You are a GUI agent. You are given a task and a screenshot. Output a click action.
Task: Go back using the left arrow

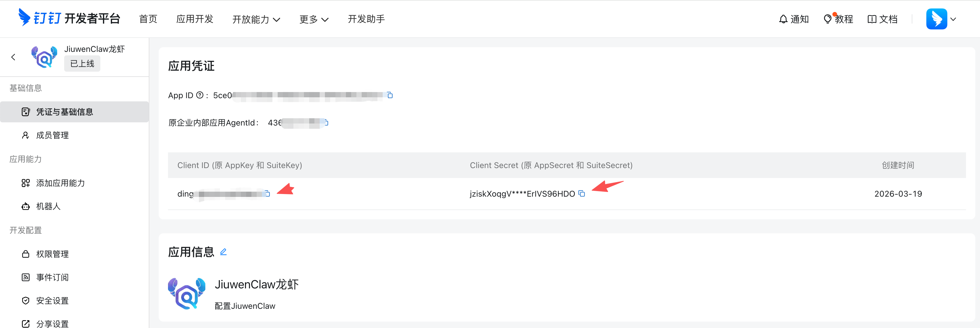[x=13, y=57]
